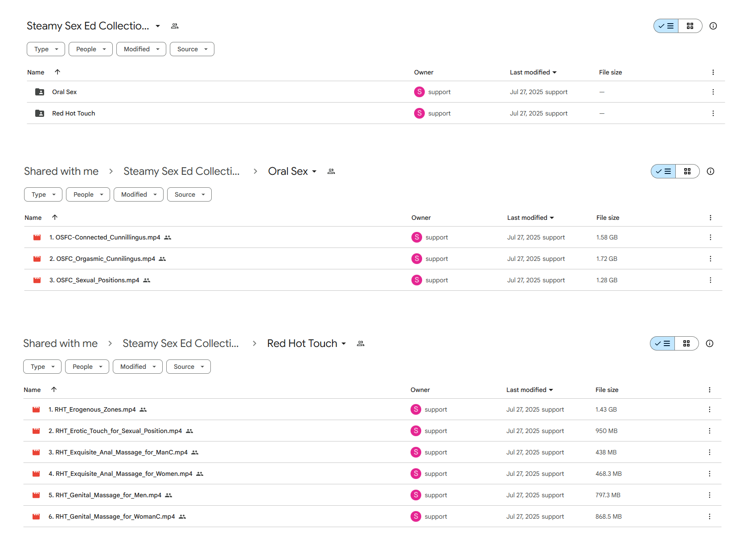The height and width of the screenshot is (553, 756).
Task: Open Modified filter dropdown in top panel
Action: coord(141,49)
